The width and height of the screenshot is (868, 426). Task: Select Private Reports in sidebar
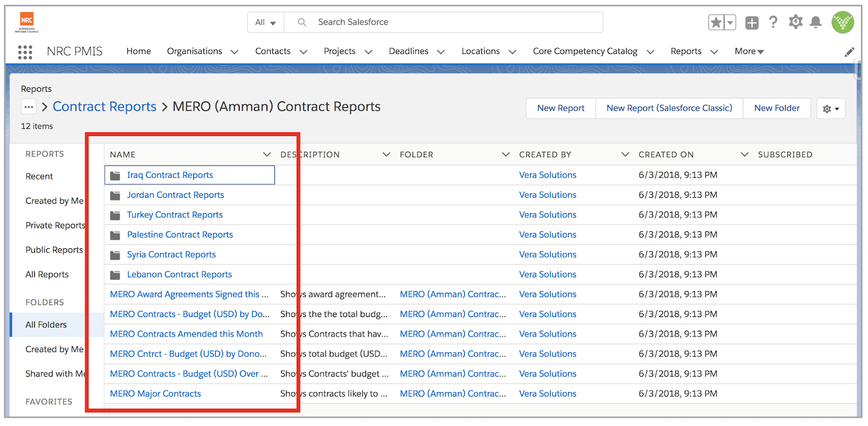point(55,225)
